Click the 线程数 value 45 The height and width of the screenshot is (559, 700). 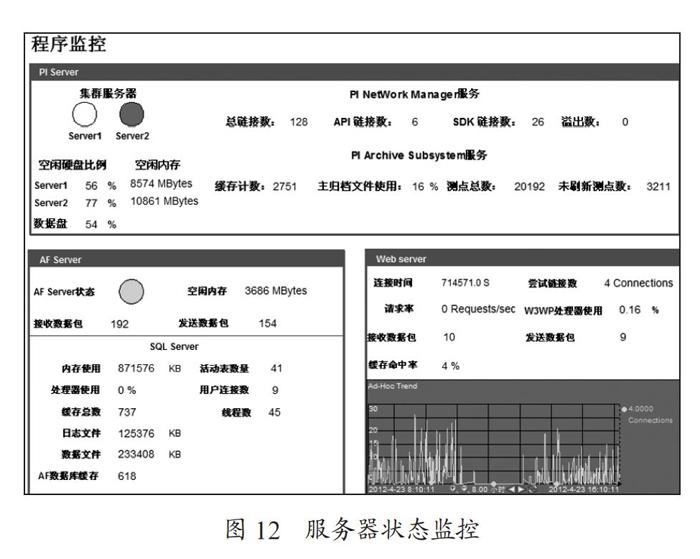coord(275,412)
